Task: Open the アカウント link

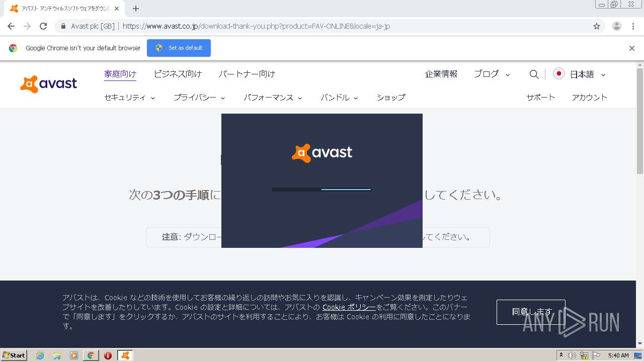Action: click(x=590, y=98)
